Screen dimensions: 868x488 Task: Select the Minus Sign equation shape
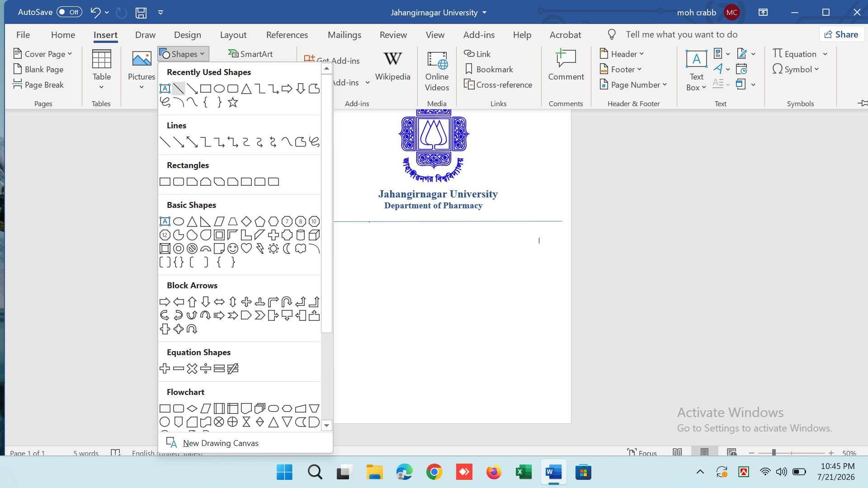(179, 369)
